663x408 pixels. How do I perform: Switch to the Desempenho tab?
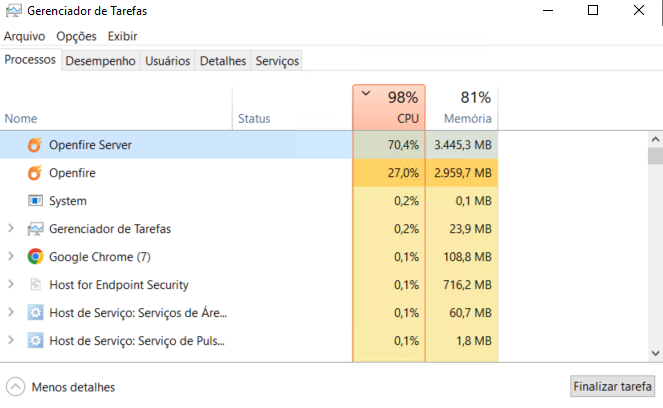tap(101, 61)
